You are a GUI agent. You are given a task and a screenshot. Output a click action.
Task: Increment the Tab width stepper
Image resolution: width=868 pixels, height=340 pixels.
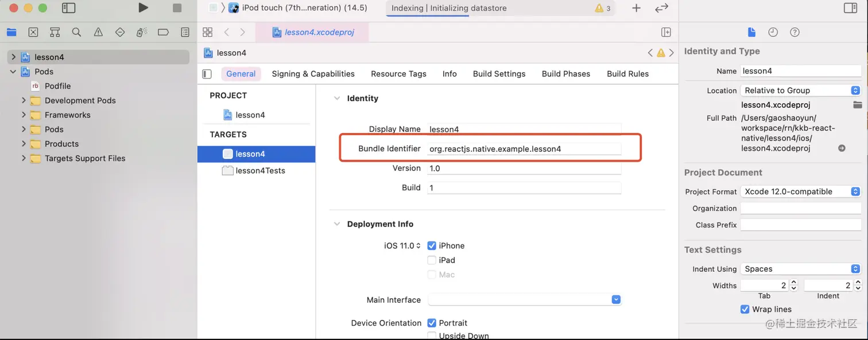[793, 283]
